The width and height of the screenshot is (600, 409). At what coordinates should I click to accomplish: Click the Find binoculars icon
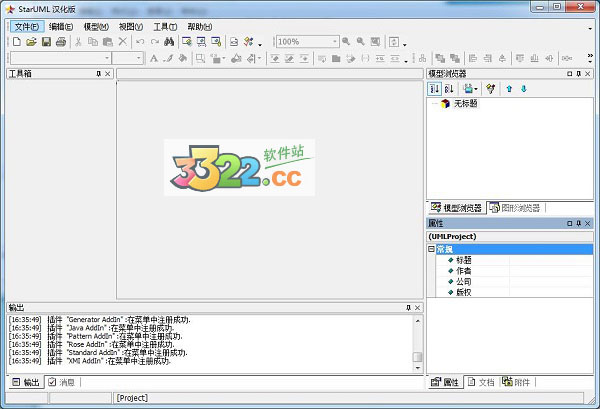point(169,42)
